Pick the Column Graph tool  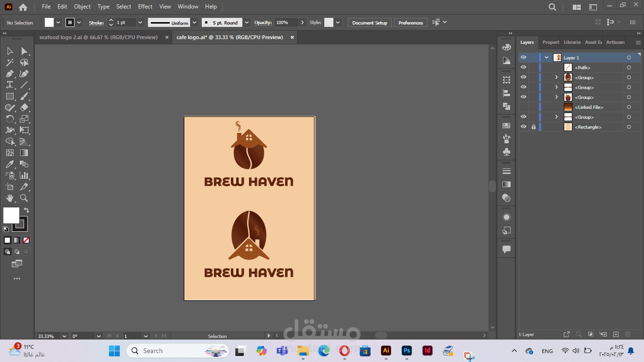(x=24, y=175)
